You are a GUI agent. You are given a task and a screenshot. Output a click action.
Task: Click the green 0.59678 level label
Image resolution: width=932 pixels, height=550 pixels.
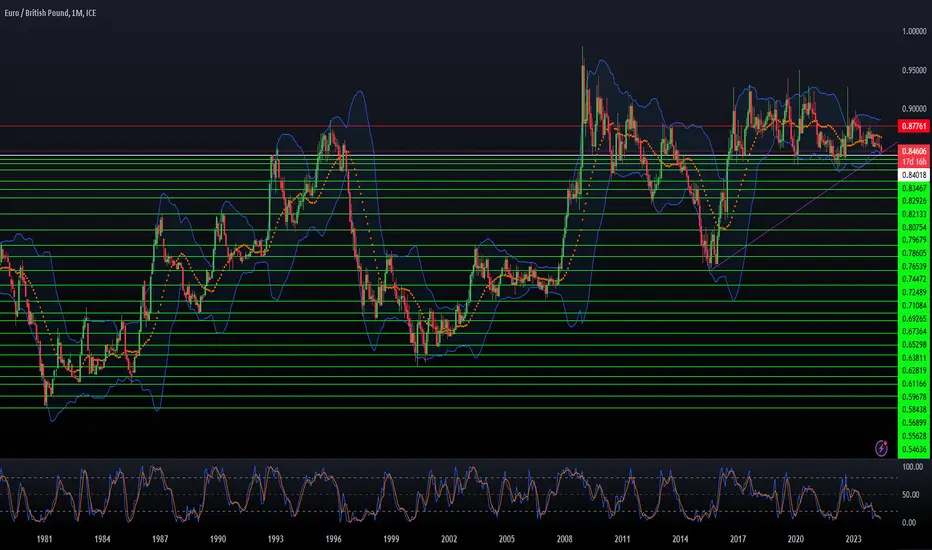click(914, 397)
